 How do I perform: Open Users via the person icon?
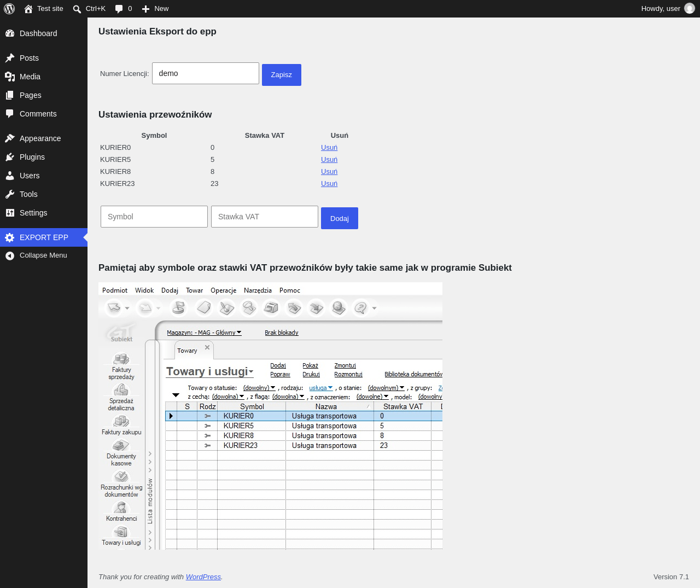(10, 176)
